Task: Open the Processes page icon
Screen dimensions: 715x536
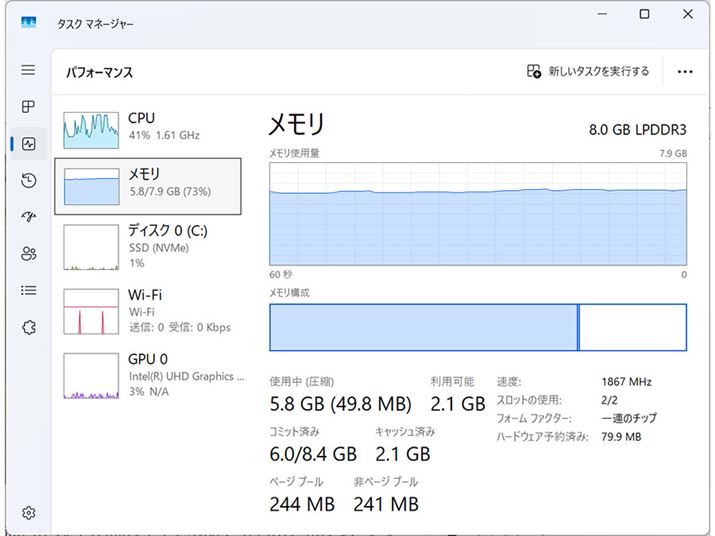Action: [28, 107]
